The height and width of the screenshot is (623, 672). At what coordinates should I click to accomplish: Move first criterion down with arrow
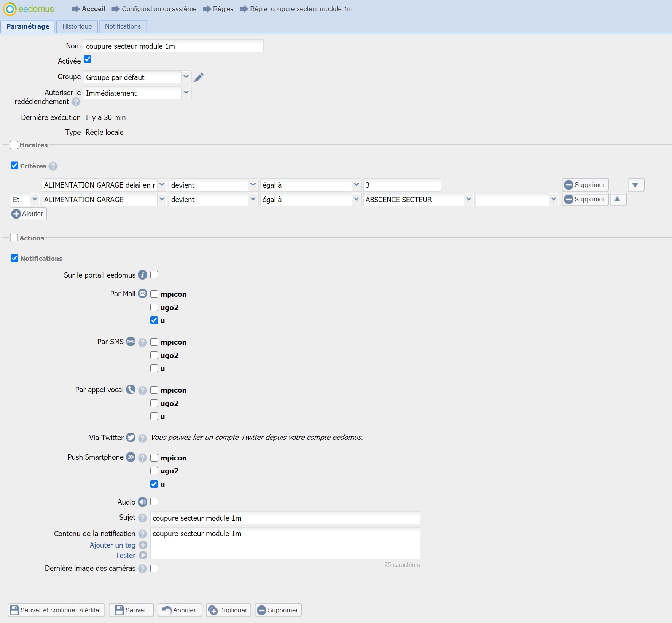pos(635,185)
